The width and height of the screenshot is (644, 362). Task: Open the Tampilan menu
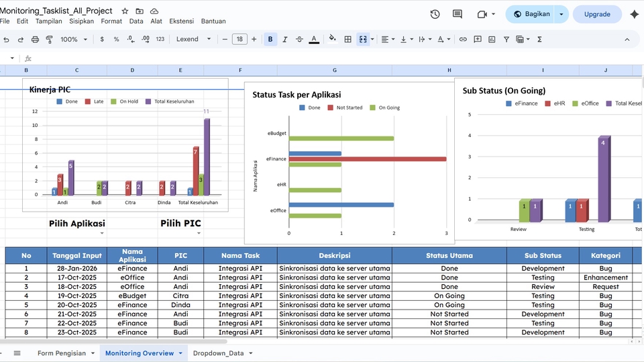pos(48,21)
